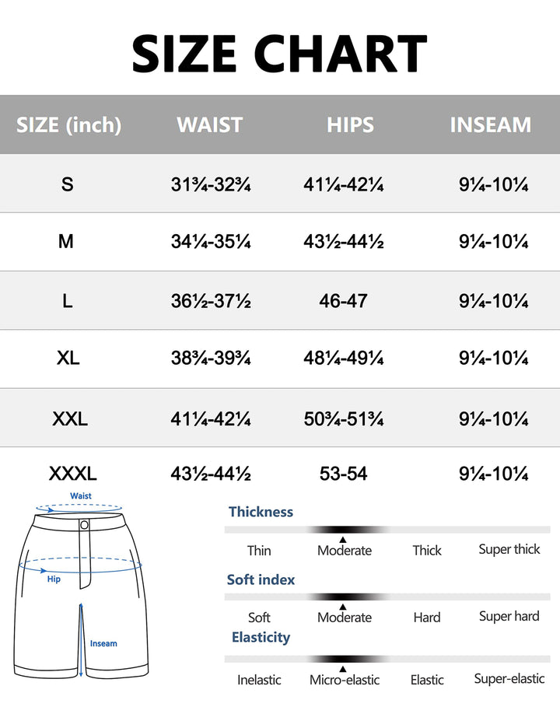The height and width of the screenshot is (728, 560).
Task: Select the WAIST column header
Action: pyautogui.click(x=210, y=124)
